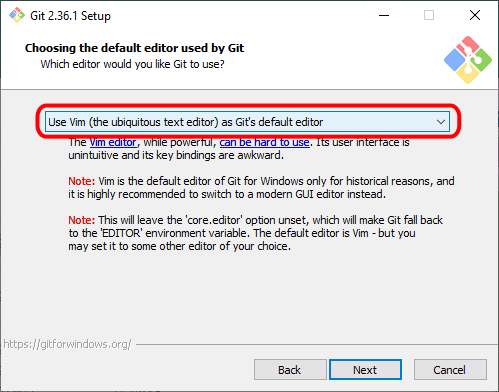Click the 'https://gitforwindows.org/' text
499x392 pixels.
tap(67, 344)
